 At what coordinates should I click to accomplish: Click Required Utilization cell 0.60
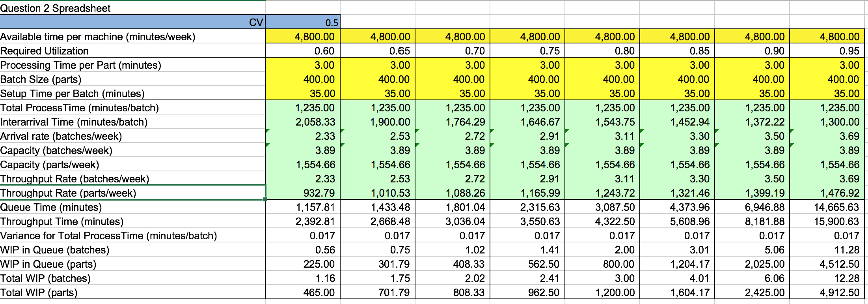point(303,51)
